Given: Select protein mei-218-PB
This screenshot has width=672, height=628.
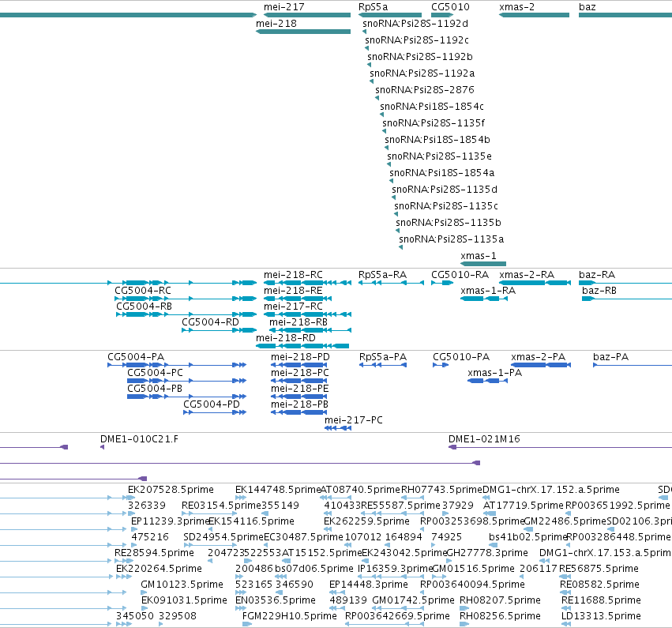Looking at the screenshot, I should click(299, 404).
